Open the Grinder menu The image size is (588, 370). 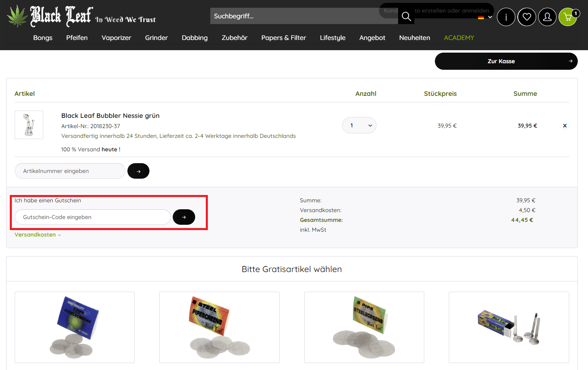coord(156,38)
